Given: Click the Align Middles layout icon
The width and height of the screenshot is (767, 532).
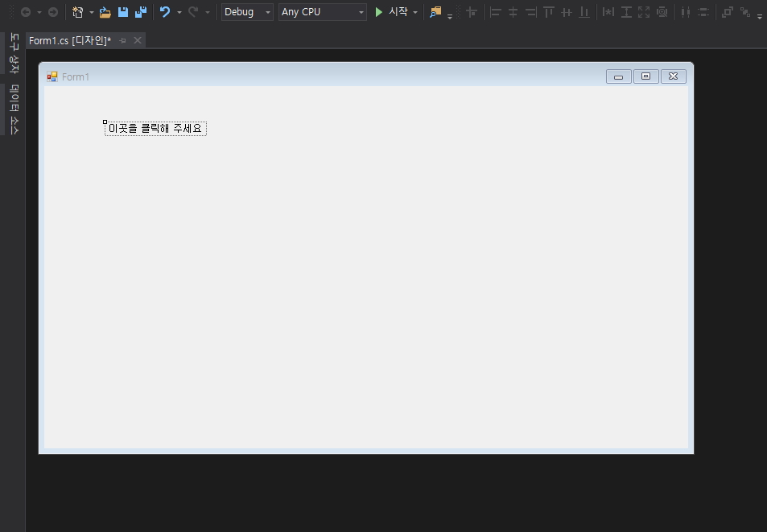Looking at the screenshot, I should (x=567, y=12).
